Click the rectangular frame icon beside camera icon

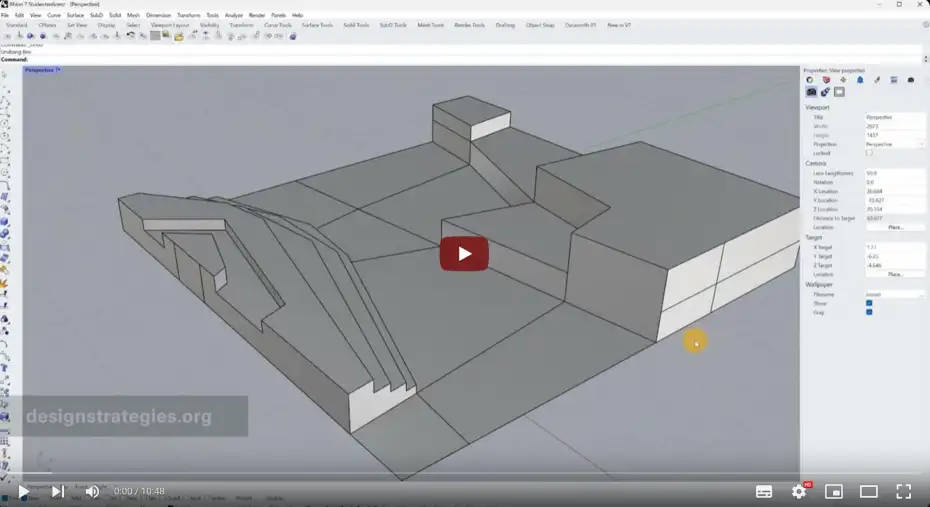click(839, 92)
